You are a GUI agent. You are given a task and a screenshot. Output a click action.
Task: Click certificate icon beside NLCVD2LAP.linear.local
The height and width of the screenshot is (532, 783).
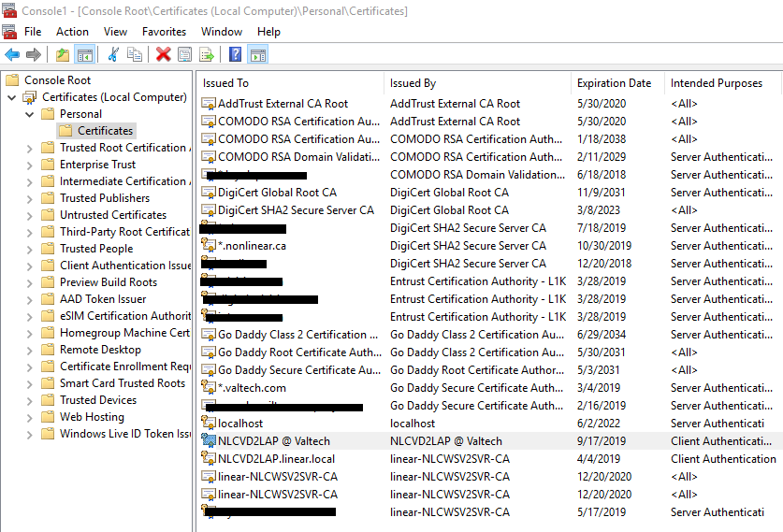[x=209, y=457]
